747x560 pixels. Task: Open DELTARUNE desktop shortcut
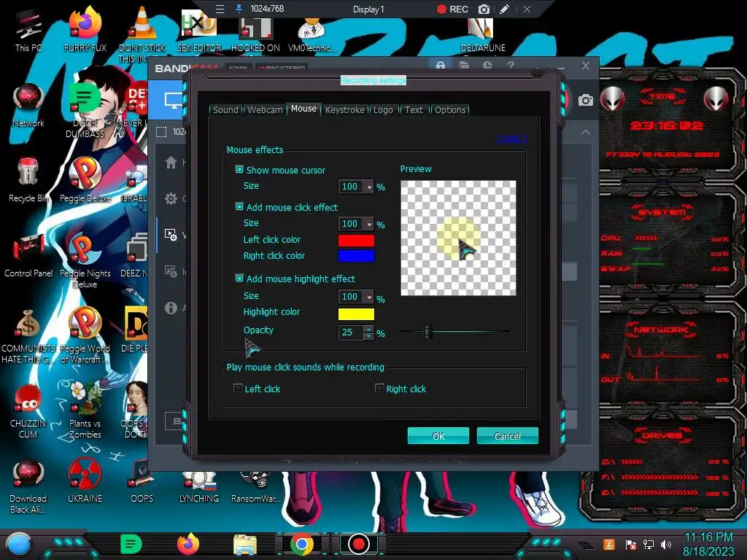click(x=483, y=35)
